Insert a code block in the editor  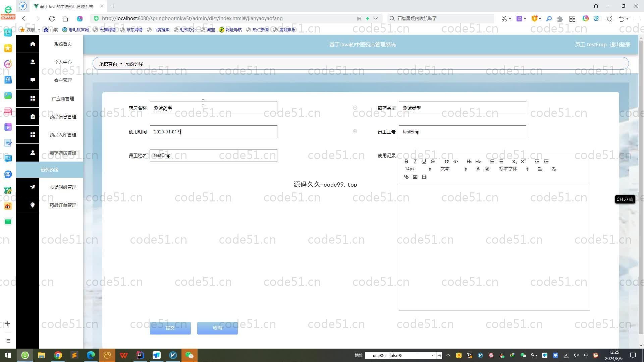(x=455, y=162)
